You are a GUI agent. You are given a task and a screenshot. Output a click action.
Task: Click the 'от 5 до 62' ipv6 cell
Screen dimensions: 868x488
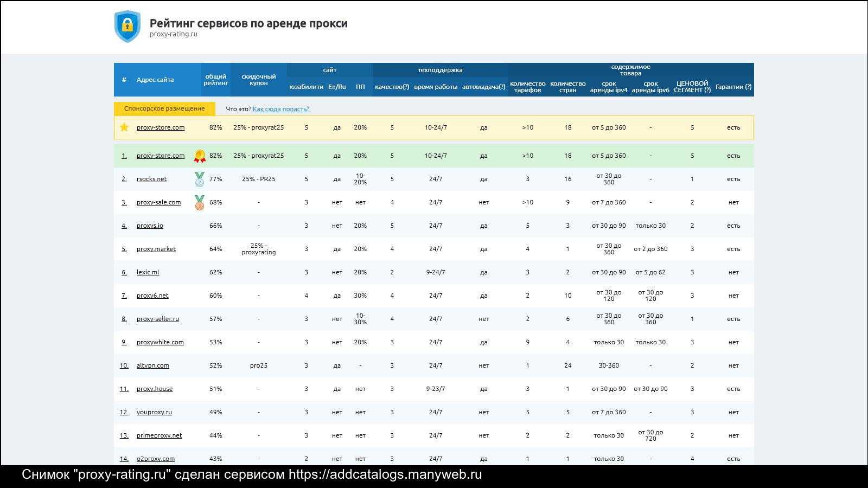click(x=650, y=272)
